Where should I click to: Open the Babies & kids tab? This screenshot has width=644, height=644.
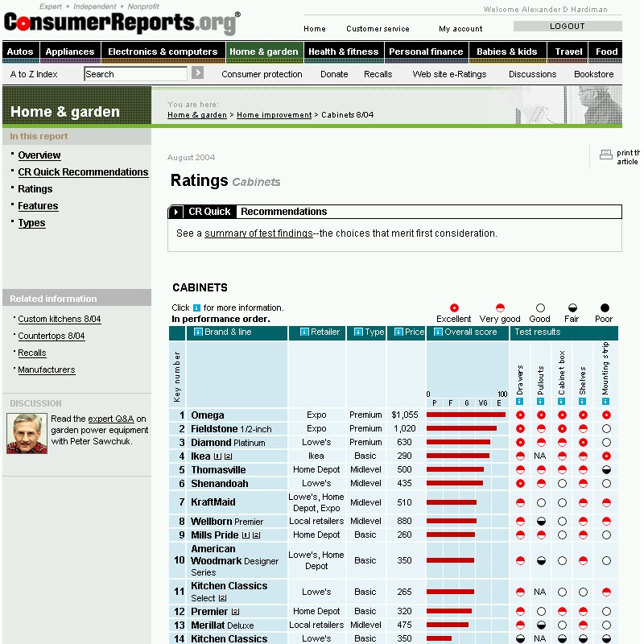pyautogui.click(x=507, y=52)
